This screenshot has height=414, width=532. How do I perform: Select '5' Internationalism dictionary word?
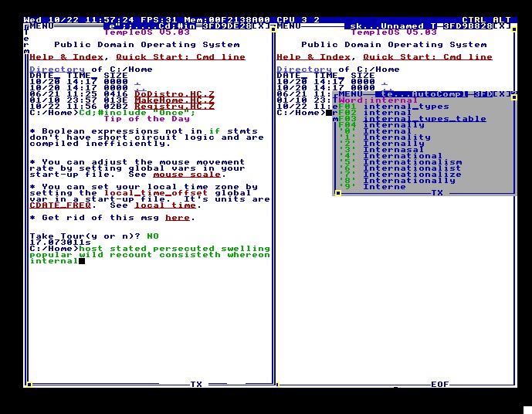tap(400, 162)
